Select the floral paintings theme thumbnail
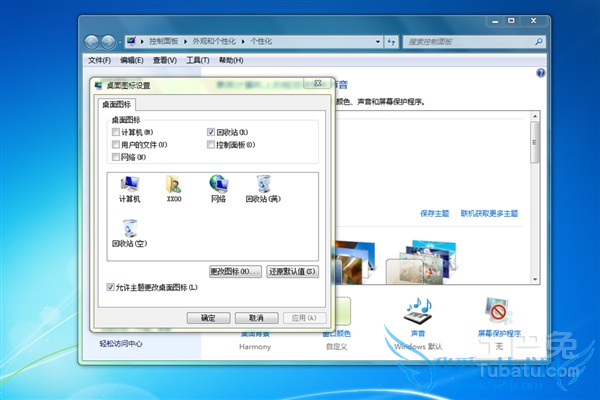Screen dimensions: 600x400 click(421, 262)
